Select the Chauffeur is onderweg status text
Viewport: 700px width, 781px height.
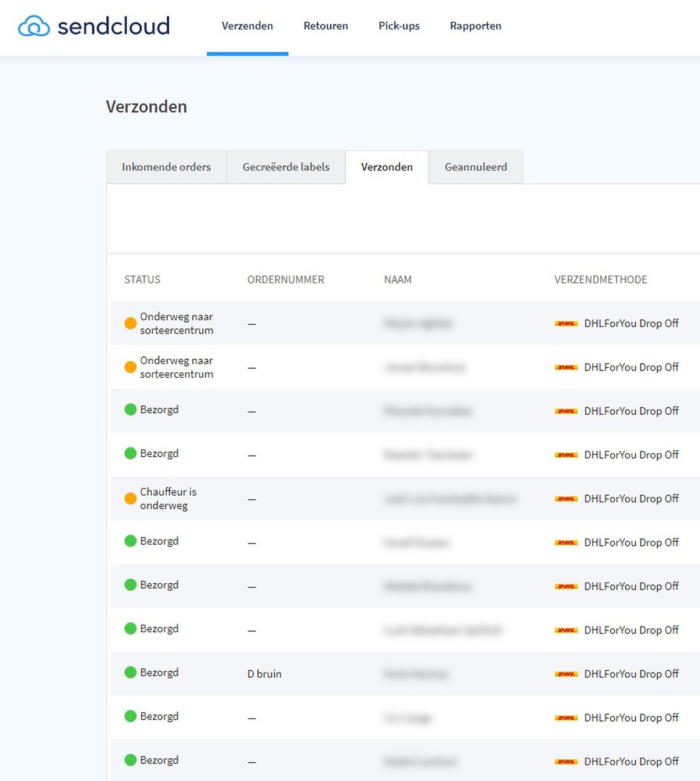coord(168,499)
